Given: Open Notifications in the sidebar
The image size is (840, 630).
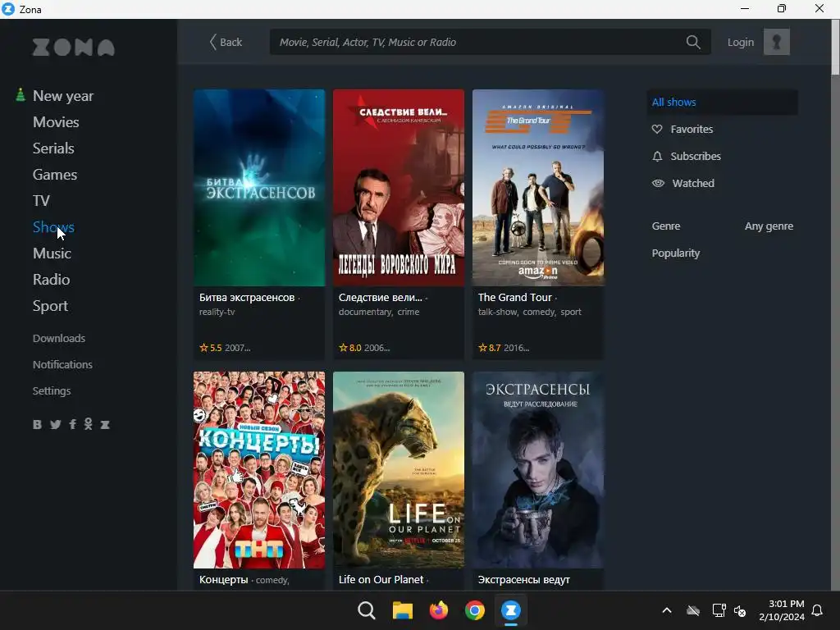Looking at the screenshot, I should click(62, 364).
